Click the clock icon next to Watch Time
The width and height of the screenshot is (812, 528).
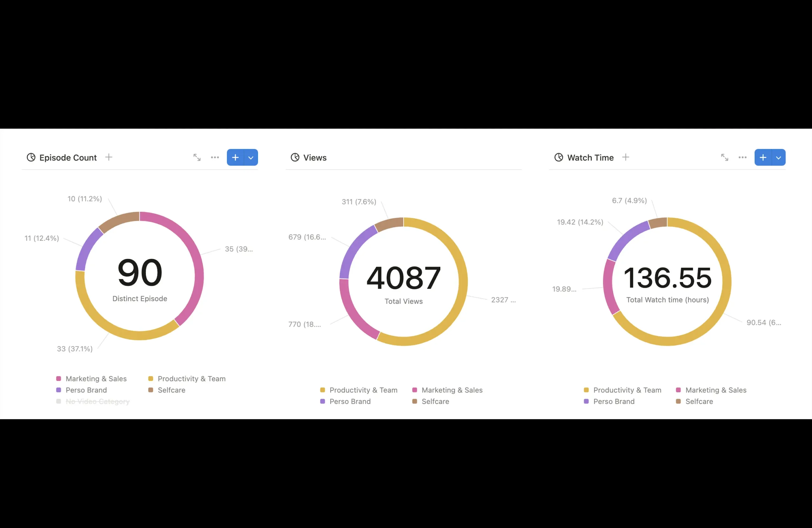557,157
